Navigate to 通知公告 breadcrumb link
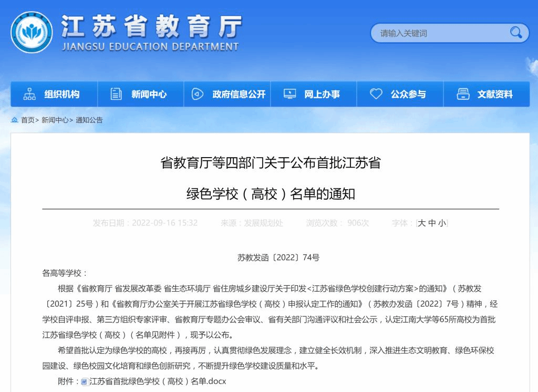The image size is (538, 392). click(x=89, y=120)
